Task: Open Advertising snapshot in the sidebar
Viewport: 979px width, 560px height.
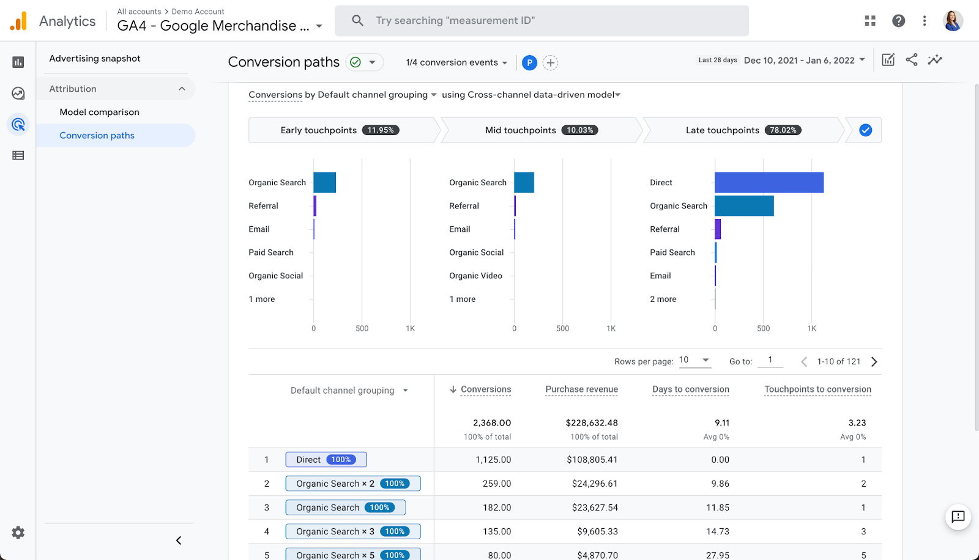Action: [95, 58]
